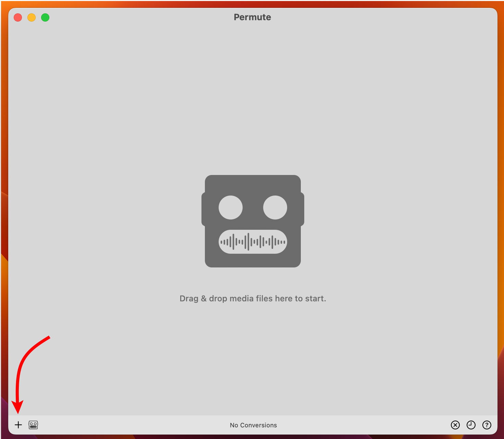Click the 'Permute' window title
This screenshot has width=504, height=439.
tap(253, 17)
